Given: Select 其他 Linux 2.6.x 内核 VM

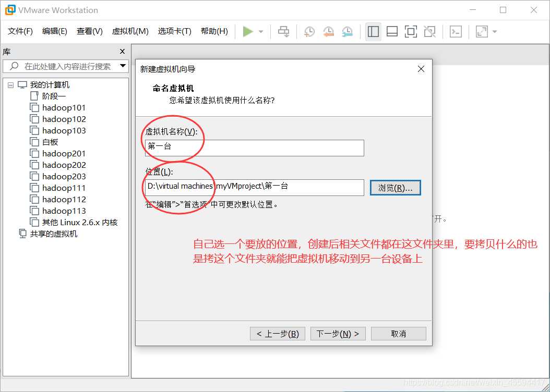Looking at the screenshot, I should (x=80, y=223).
